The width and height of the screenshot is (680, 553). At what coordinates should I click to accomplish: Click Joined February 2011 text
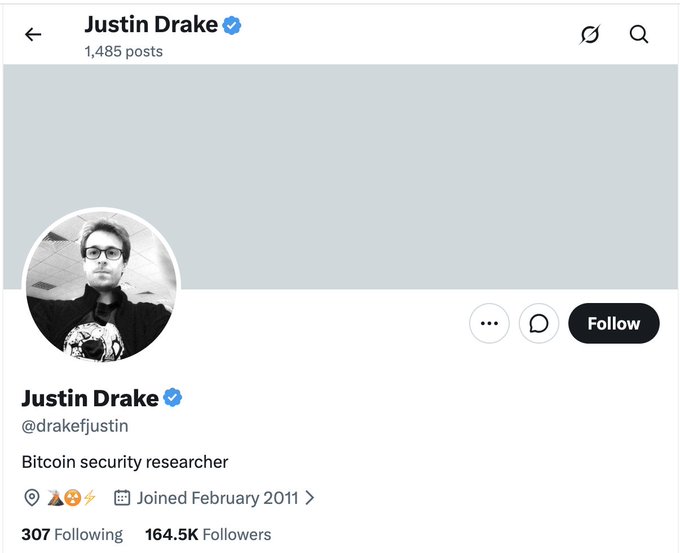click(x=218, y=498)
